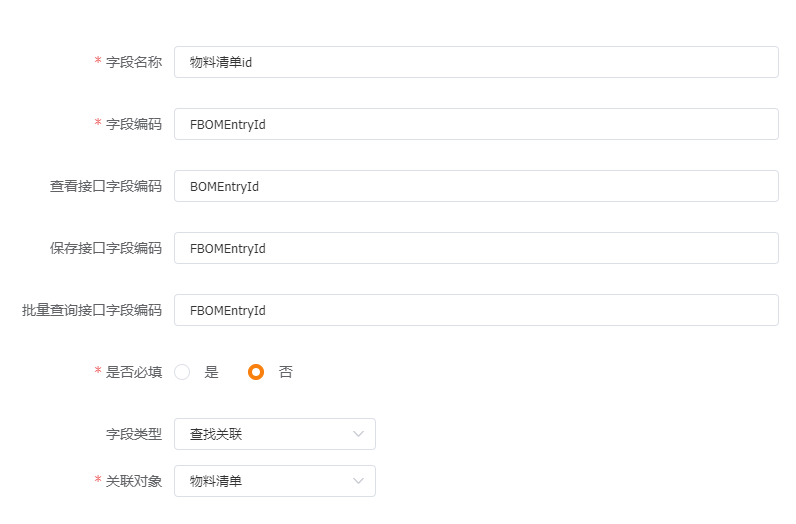Select the 是 radio button for 是否必填
Image resolution: width=796 pixels, height=524 pixels.
tap(182, 372)
